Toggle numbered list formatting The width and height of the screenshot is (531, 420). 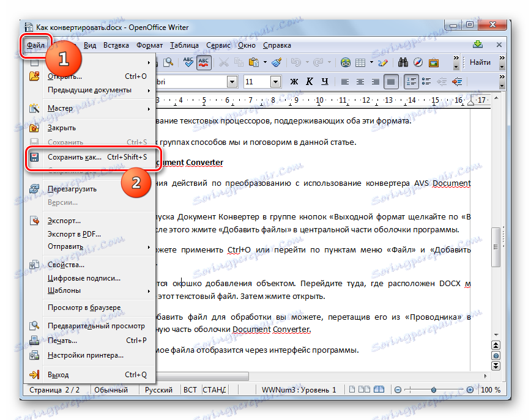tap(411, 81)
